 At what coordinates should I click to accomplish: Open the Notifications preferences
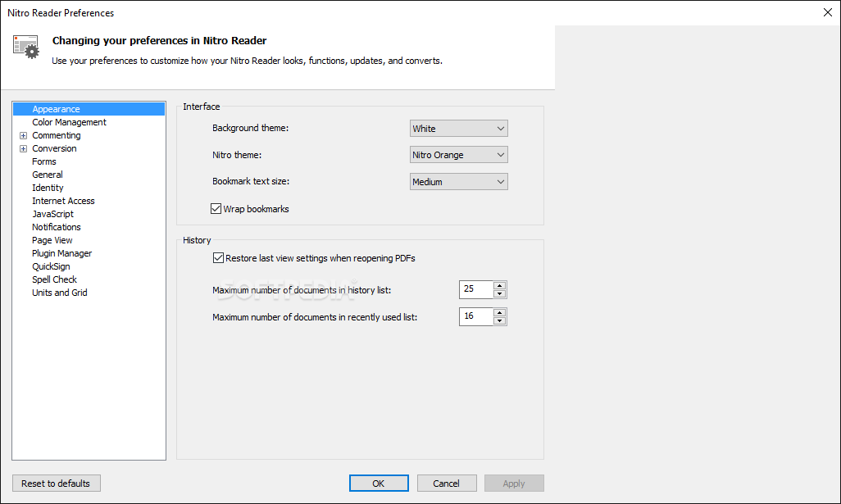[57, 227]
